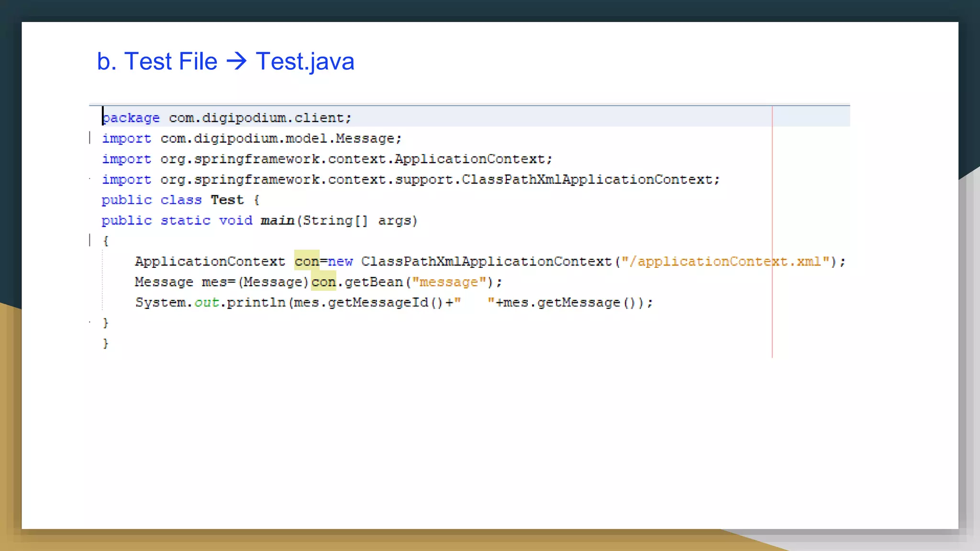Screen dimensions: 980x551
Task: Click the 'public class Test {' line
Action: pos(180,200)
